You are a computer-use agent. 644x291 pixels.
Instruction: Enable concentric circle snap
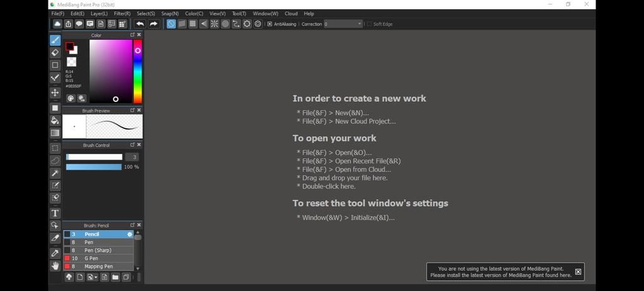[225, 24]
